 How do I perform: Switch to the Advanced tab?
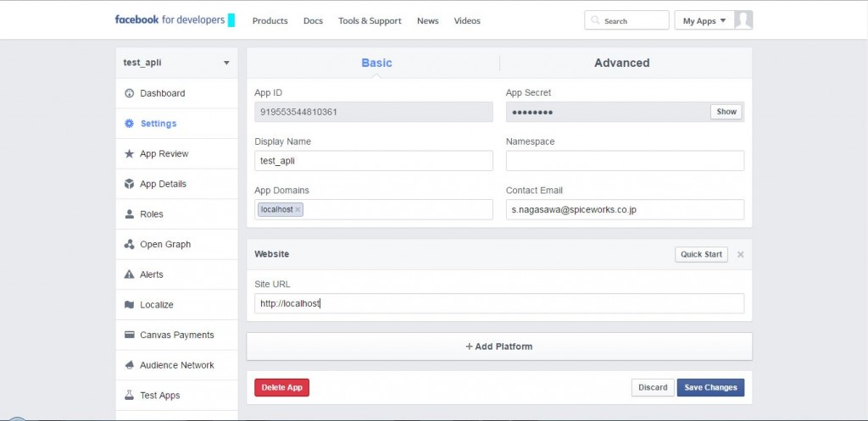click(x=621, y=63)
